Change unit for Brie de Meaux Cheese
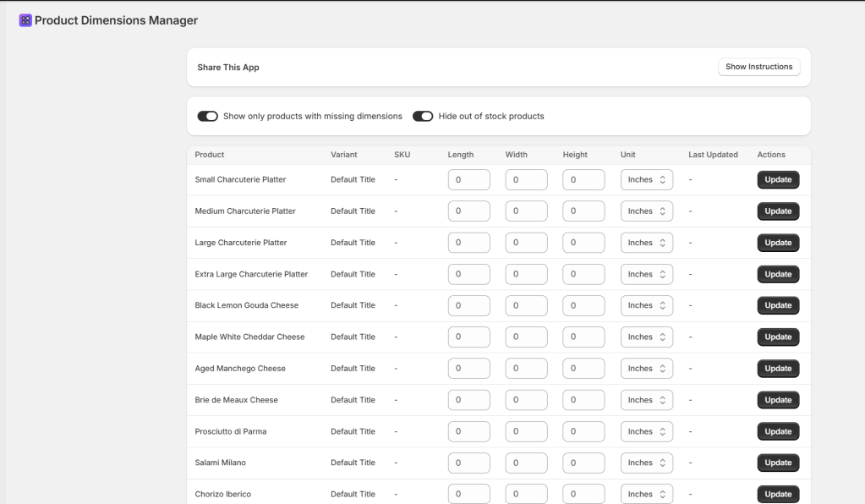This screenshot has height=504, width=865. (647, 400)
